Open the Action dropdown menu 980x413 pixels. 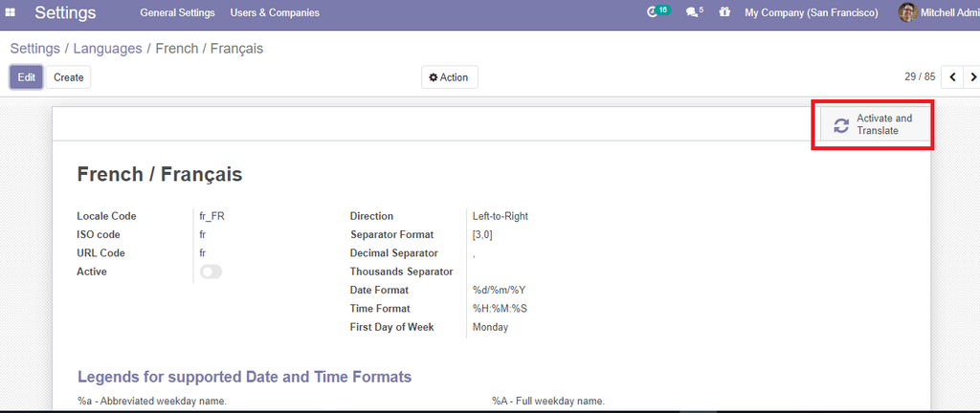coord(449,77)
